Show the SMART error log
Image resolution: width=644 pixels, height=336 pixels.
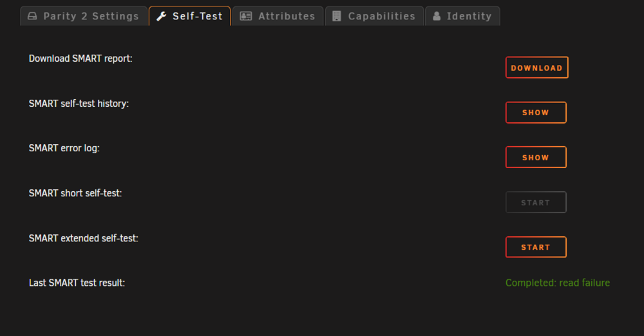click(536, 157)
